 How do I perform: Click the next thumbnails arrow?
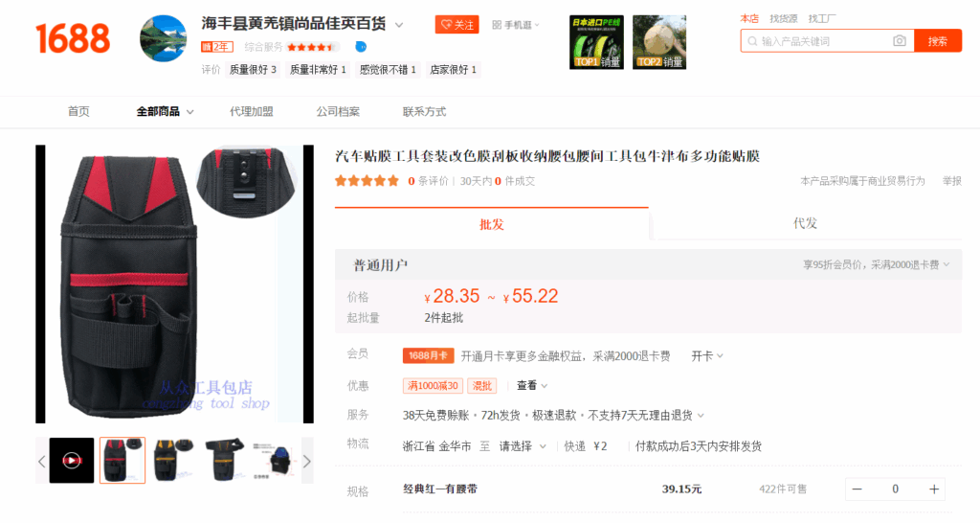(307, 461)
